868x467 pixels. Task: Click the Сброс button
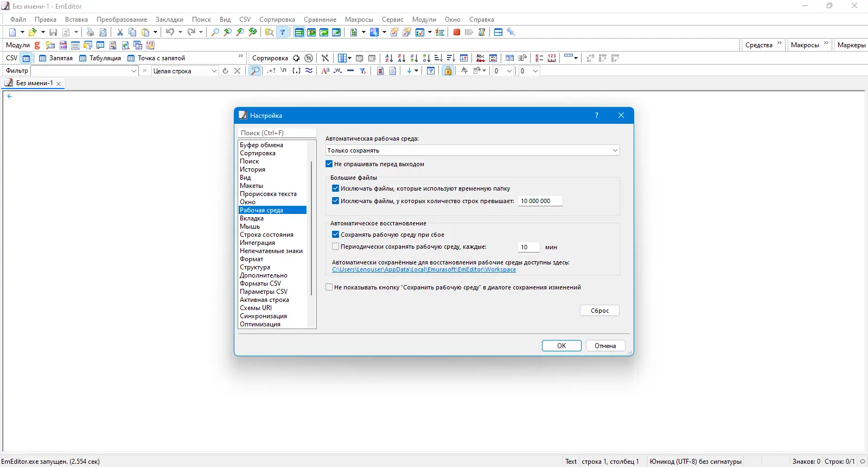coord(600,311)
